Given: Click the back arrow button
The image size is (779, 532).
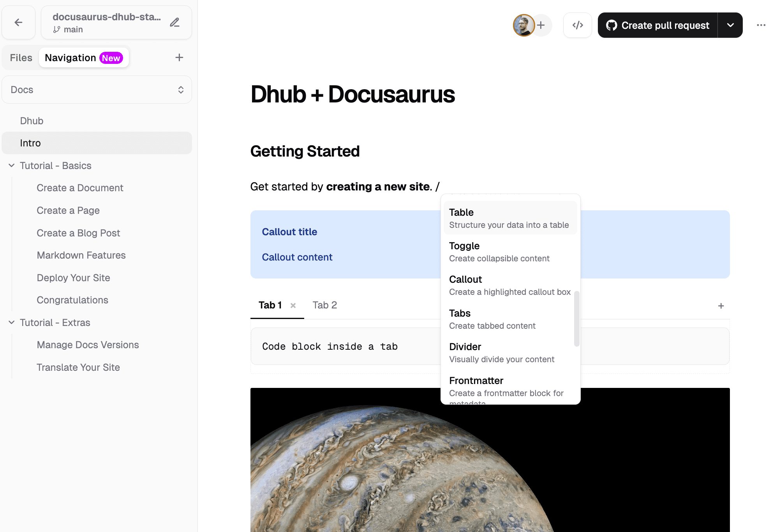Looking at the screenshot, I should coord(18,23).
